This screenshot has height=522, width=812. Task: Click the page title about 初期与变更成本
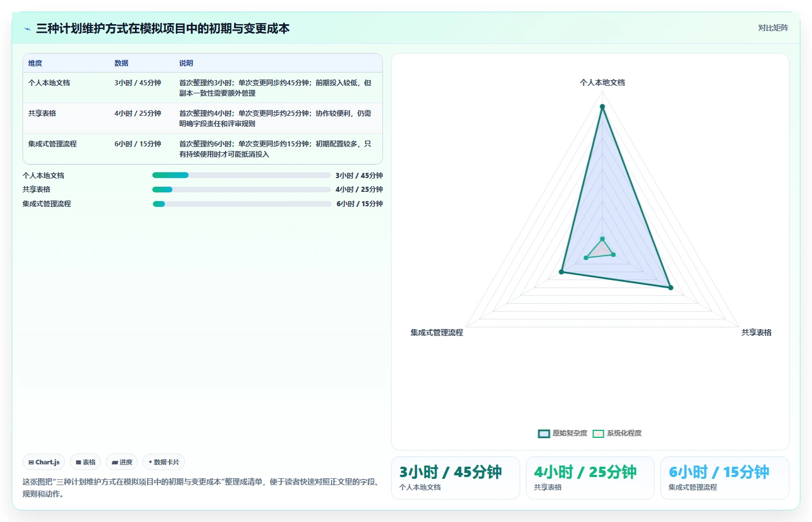click(x=163, y=29)
